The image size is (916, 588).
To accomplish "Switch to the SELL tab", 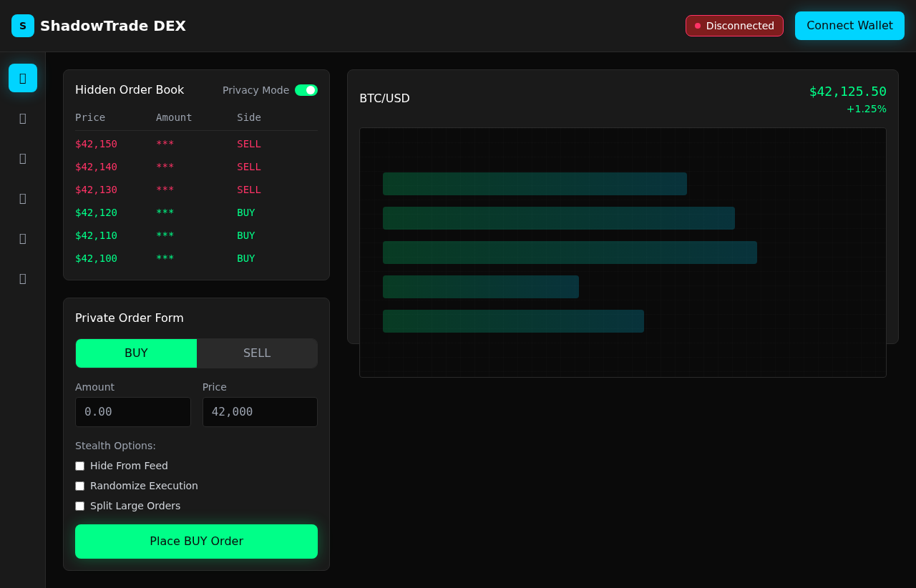I will (256, 353).
